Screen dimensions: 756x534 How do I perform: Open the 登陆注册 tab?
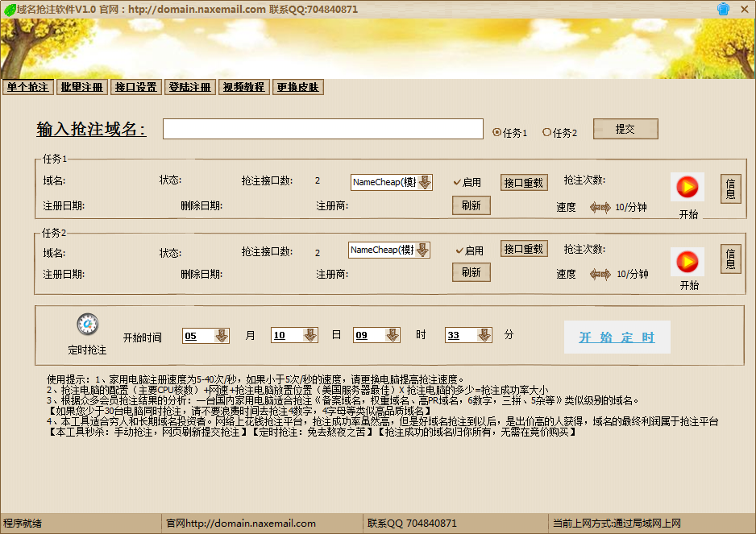[x=190, y=87]
